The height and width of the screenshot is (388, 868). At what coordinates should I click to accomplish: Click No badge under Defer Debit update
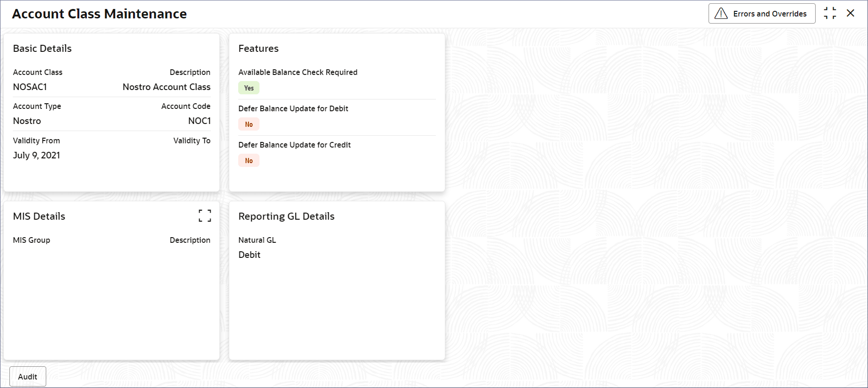tap(249, 124)
